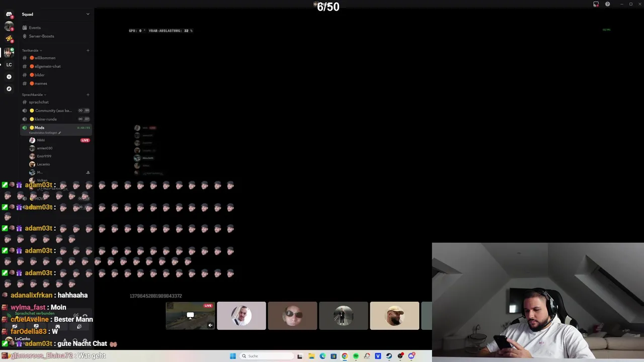Switch to Google Chrome on taskbar

click(345, 356)
